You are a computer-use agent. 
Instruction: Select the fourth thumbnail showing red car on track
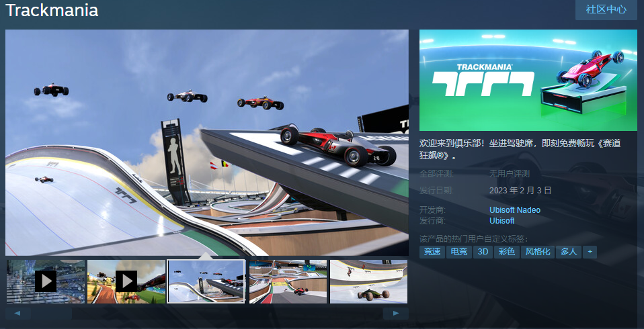(x=288, y=281)
